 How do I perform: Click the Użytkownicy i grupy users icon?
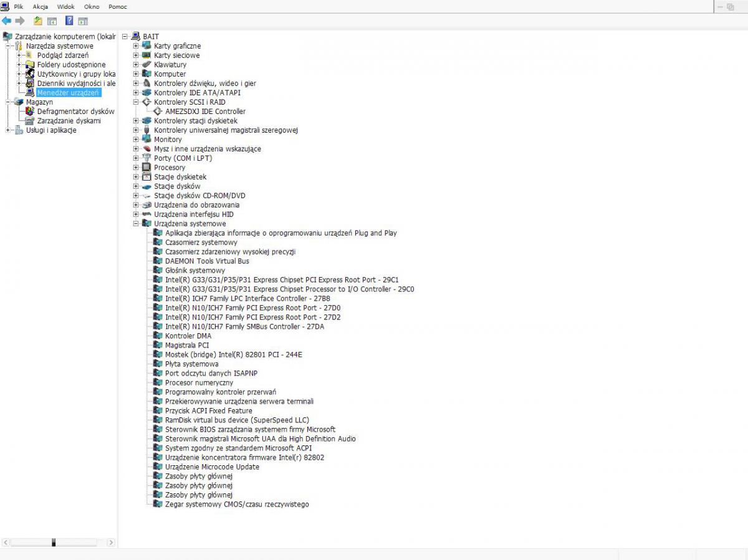pyautogui.click(x=29, y=74)
